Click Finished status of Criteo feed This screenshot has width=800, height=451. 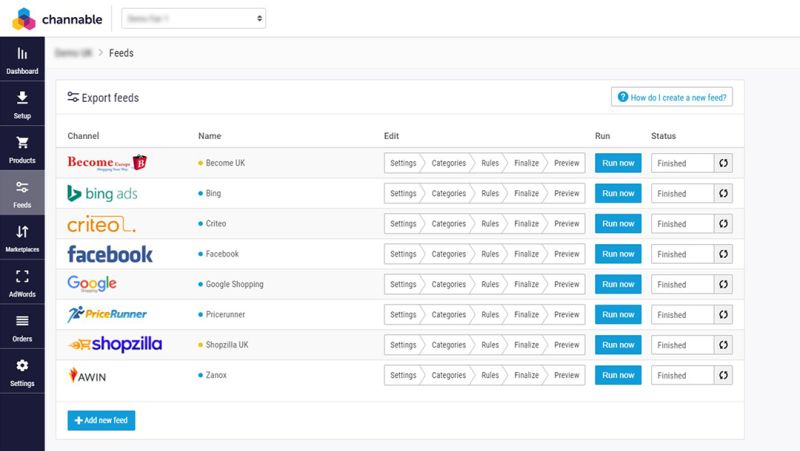point(682,223)
